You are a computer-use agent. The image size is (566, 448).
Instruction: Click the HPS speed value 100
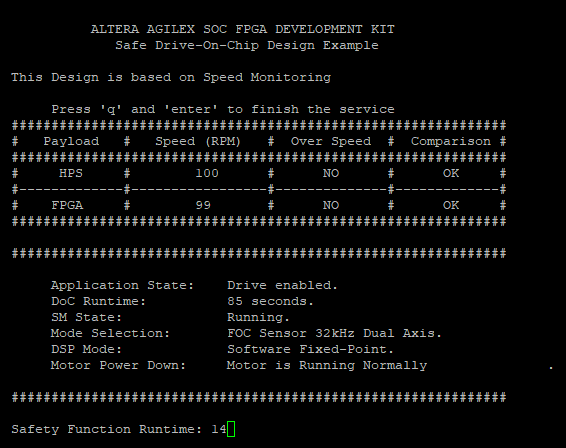[x=207, y=173]
